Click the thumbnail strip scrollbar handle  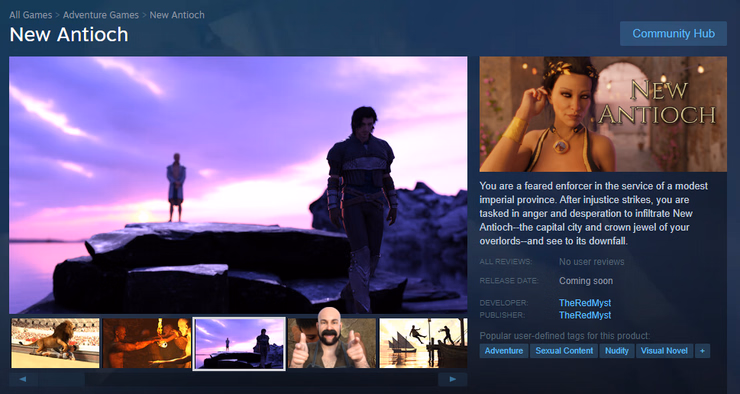[x=61, y=379]
